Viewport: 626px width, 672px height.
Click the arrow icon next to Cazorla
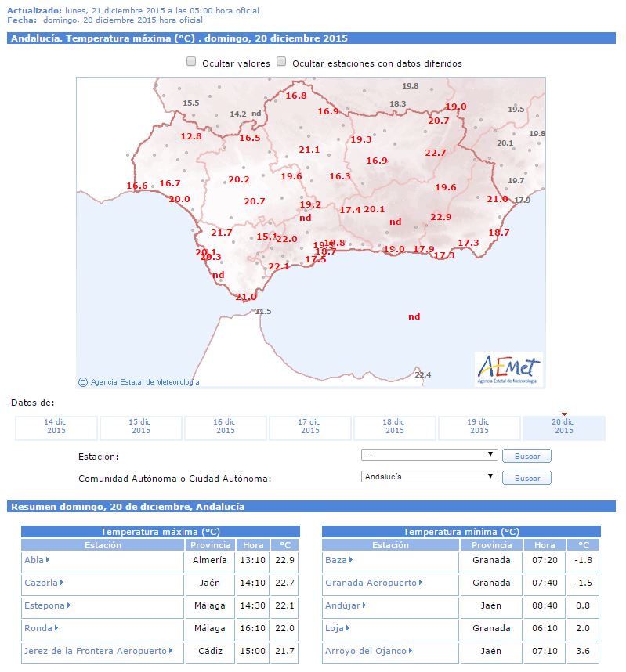point(62,583)
